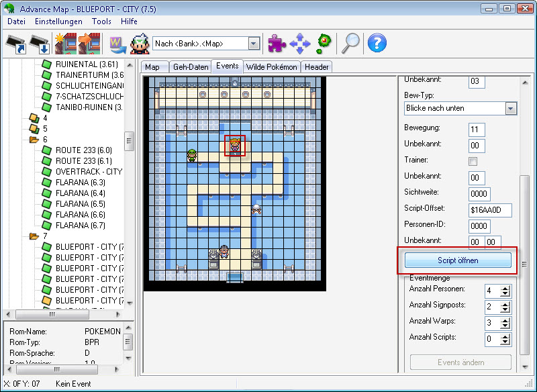Screen dimensions: 537x392
Task: Toggle the Trainer checkbox
Action: [x=473, y=161]
